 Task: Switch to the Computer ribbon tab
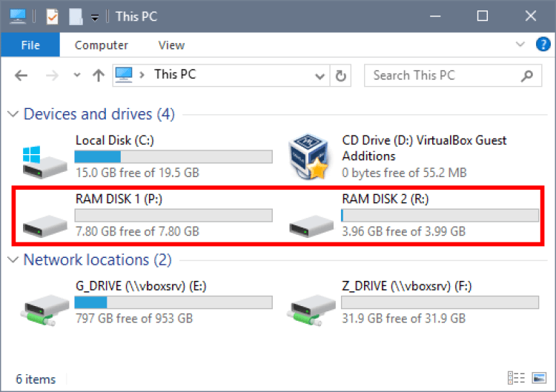pos(102,45)
